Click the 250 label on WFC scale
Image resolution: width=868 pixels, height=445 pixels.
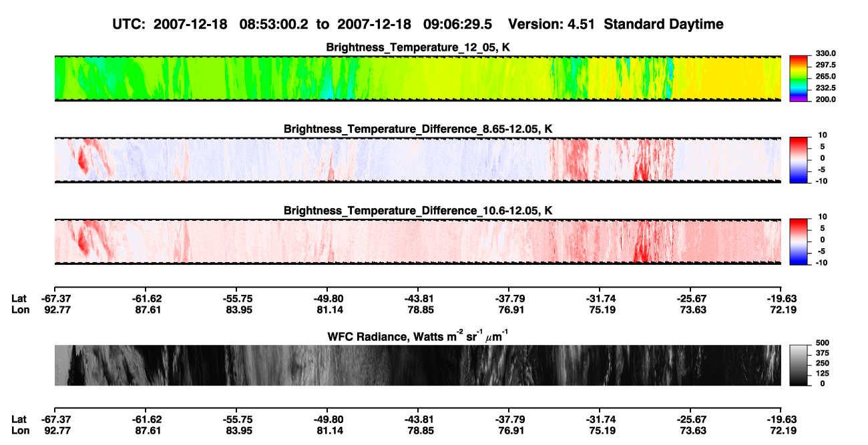(821, 363)
